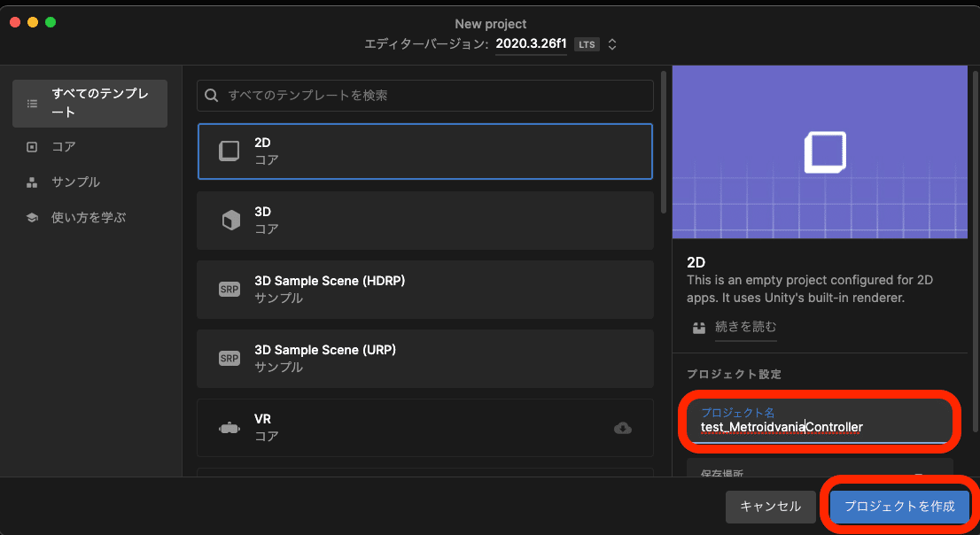Open the 使い方を学ぶ category

point(89,218)
